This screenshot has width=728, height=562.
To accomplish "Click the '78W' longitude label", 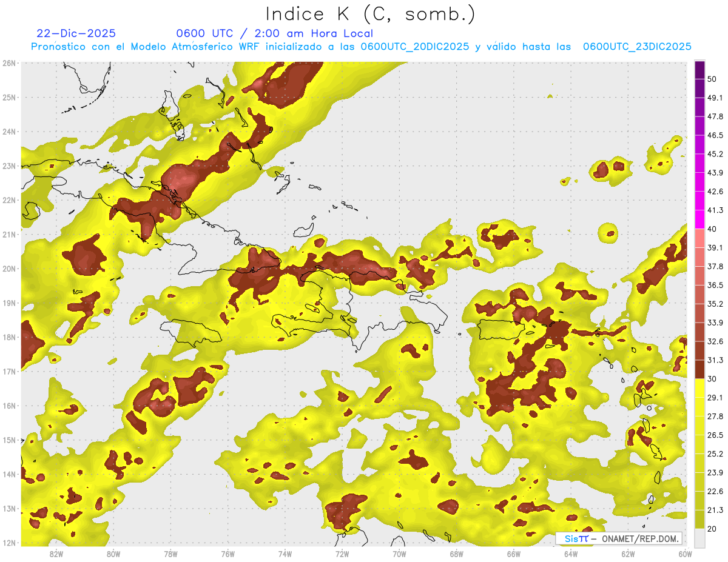I will point(170,554).
